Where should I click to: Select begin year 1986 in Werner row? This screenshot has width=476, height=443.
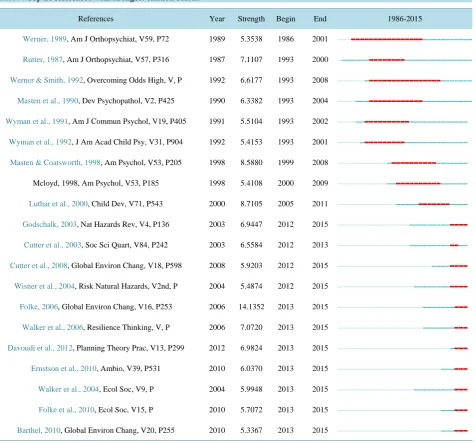coord(286,39)
